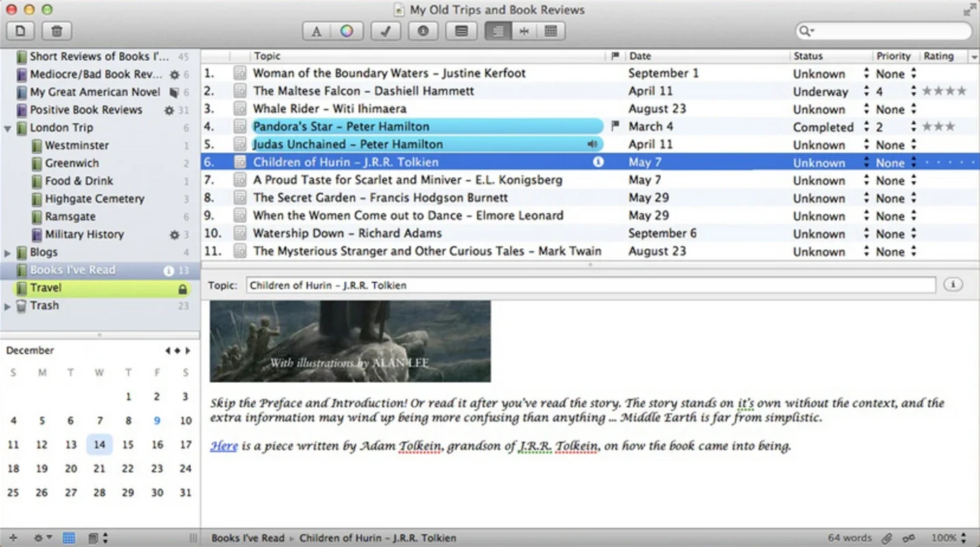Click info icon on Children of Hurin row

[x=598, y=162]
